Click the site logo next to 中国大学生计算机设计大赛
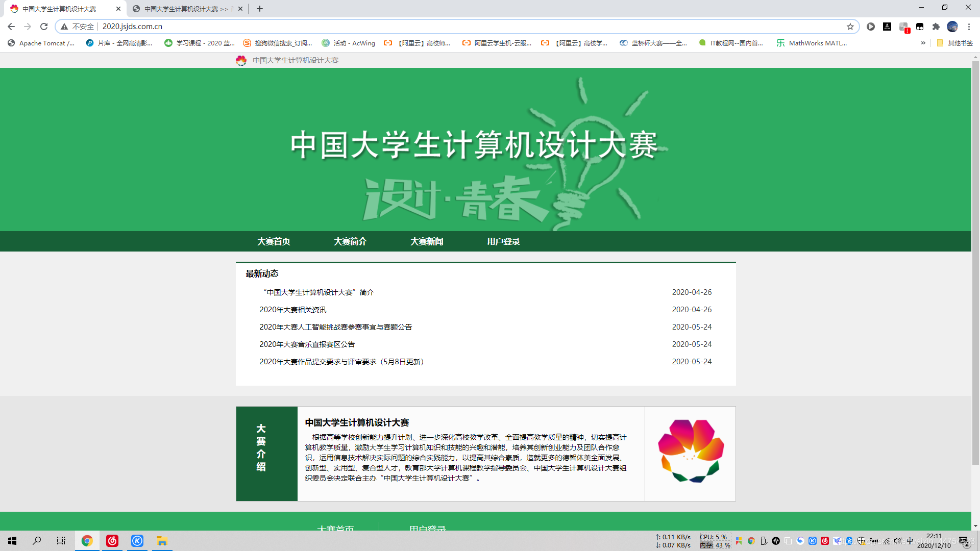980x551 pixels. pos(241,60)
